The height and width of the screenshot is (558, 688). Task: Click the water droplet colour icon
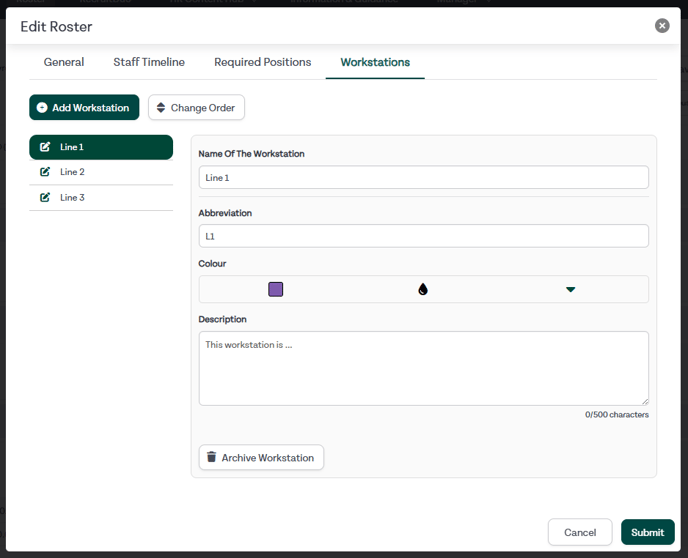423,289
